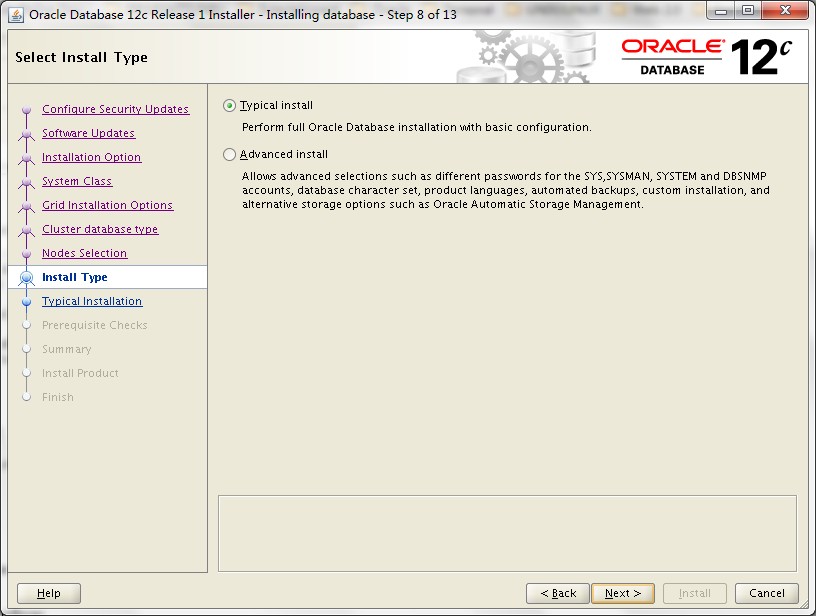This screenshot has width=816, height=616.
Task: Cancel the Oracle installation
Action: (x=767, y=593)
